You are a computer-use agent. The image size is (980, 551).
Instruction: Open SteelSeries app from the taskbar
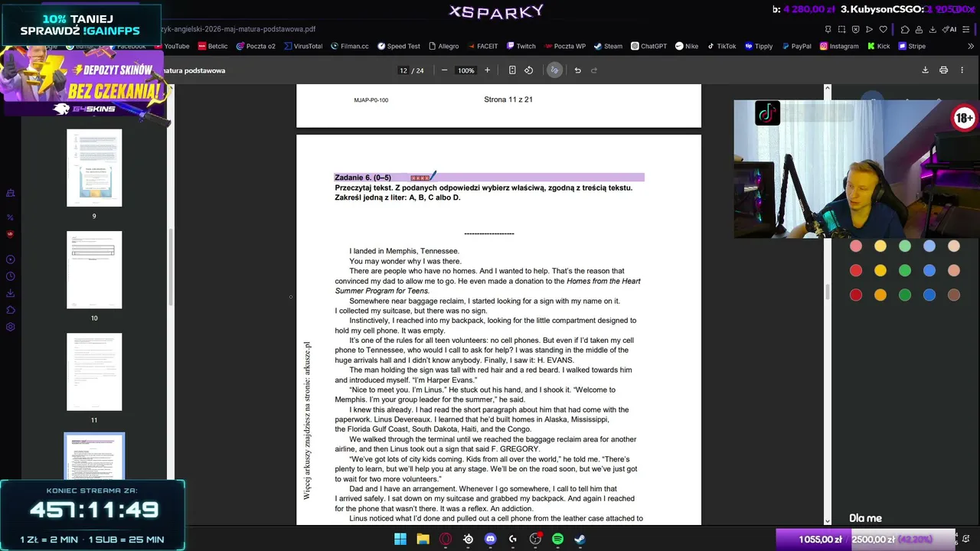(x=468, y=539)
